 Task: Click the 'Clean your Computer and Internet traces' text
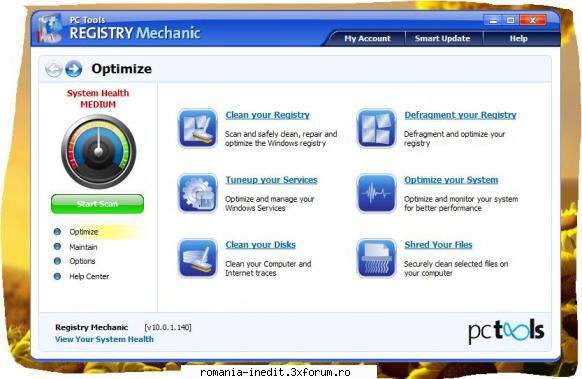pyautogui.click(x=268, y=268)
